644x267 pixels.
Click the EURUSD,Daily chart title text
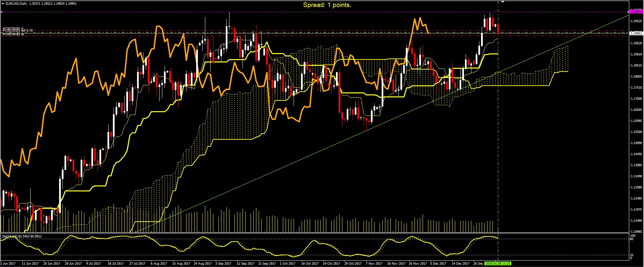coord(16,4)
